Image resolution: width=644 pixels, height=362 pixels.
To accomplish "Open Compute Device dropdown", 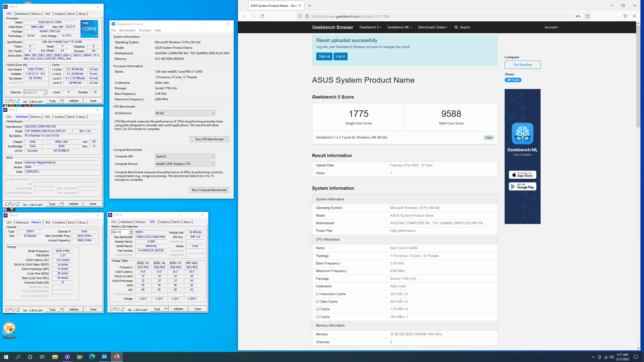I will (x=185, y=164).
